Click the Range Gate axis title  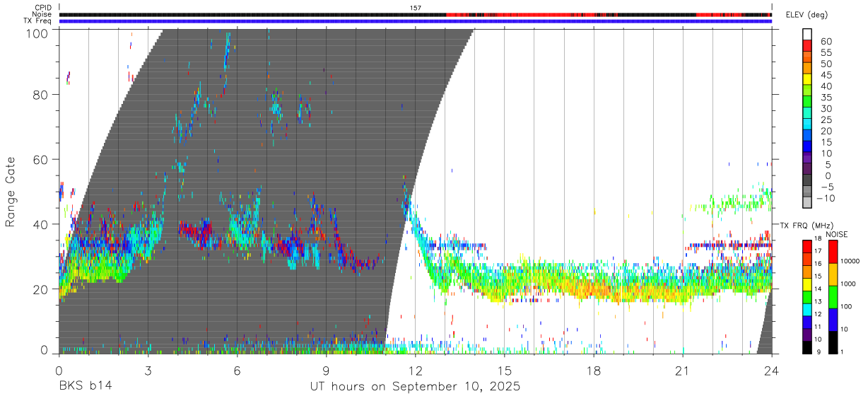tap(11, 192)
